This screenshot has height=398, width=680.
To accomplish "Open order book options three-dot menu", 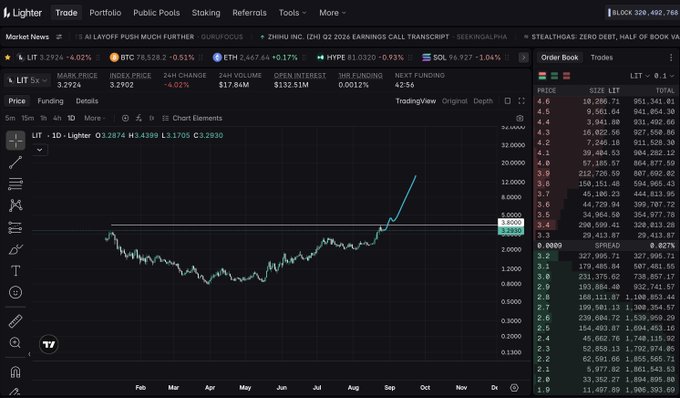I will click(671, 57).
